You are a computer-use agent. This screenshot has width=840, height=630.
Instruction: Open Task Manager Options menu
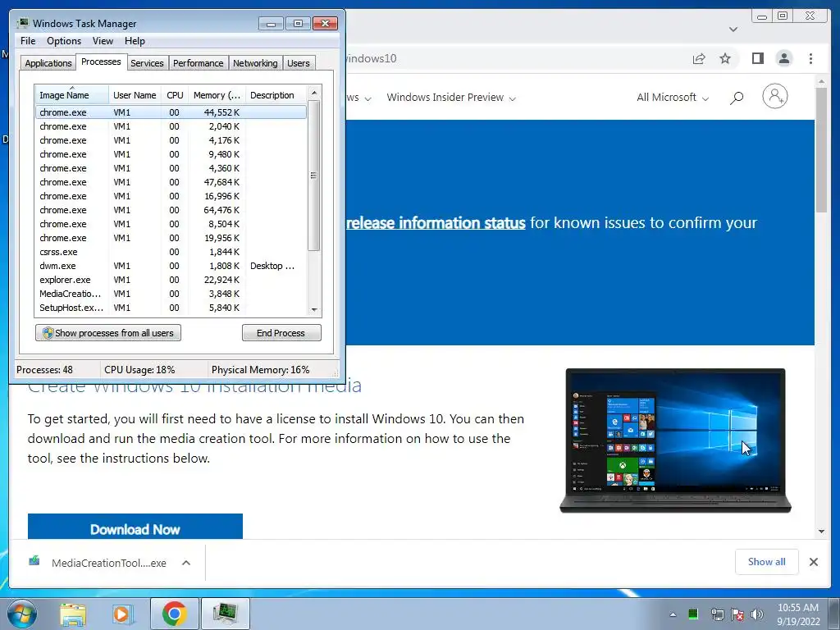tap(64, 41)
